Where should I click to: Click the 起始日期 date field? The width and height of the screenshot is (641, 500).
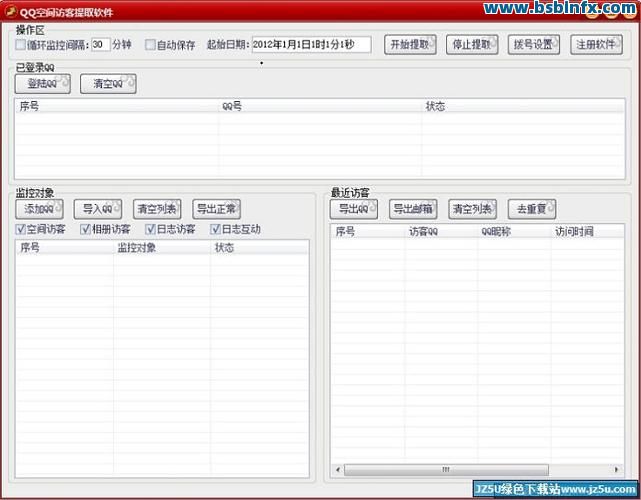(312, 45)
